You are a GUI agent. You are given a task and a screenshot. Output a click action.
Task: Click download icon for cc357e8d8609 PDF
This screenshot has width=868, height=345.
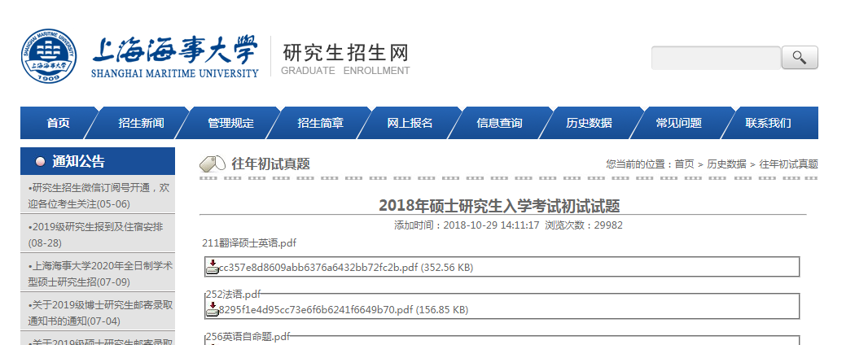point(212,267)
